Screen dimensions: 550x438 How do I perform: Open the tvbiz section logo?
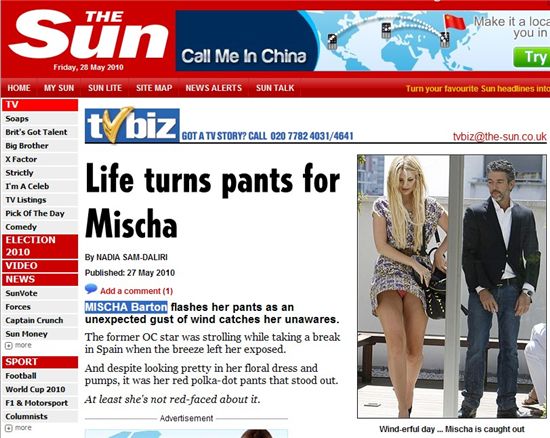pos(132,125)
